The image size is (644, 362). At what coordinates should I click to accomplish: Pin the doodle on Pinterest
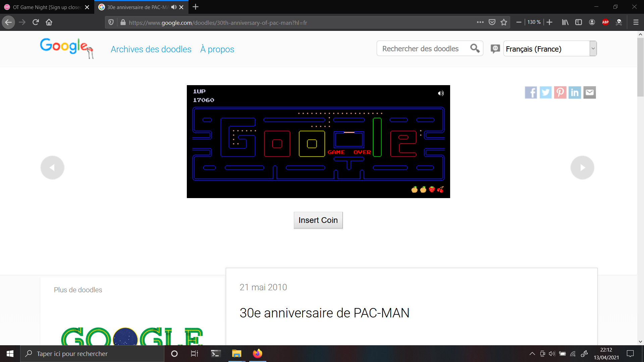pos(560,93)
